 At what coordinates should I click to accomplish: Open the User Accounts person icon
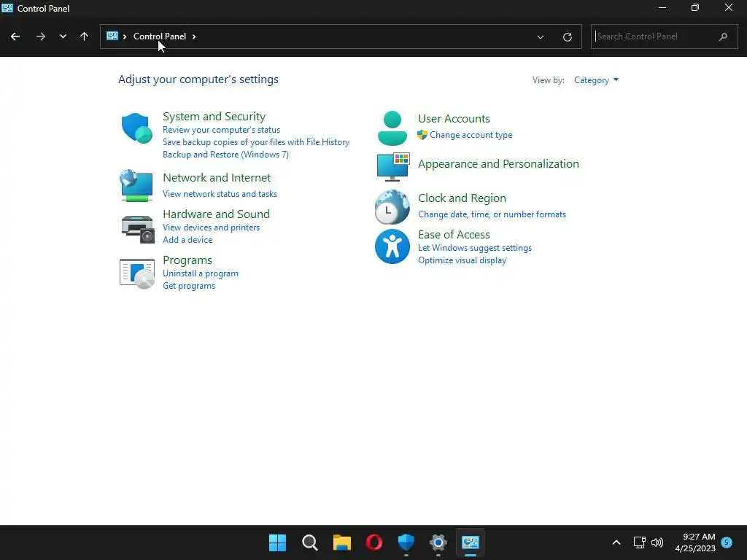(392, 128)
